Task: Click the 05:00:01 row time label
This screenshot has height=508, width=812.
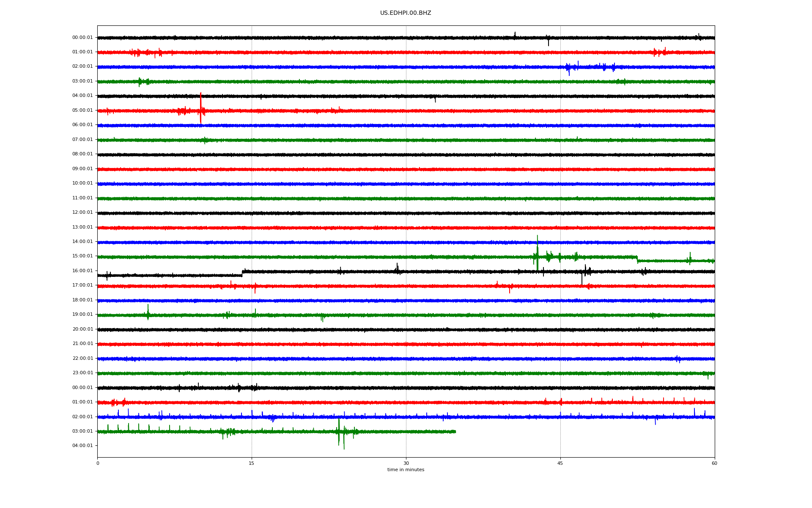Action: tap(82, 110)
